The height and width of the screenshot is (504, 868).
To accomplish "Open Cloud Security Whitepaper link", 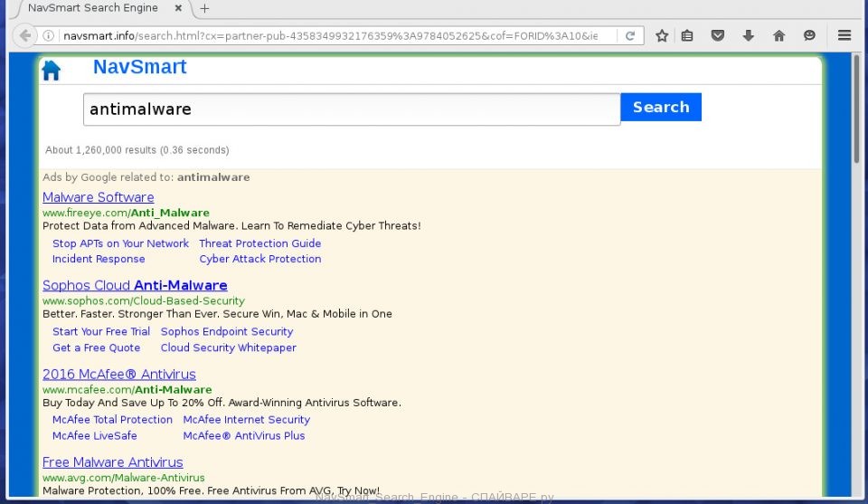I will (x=229, y=347).
